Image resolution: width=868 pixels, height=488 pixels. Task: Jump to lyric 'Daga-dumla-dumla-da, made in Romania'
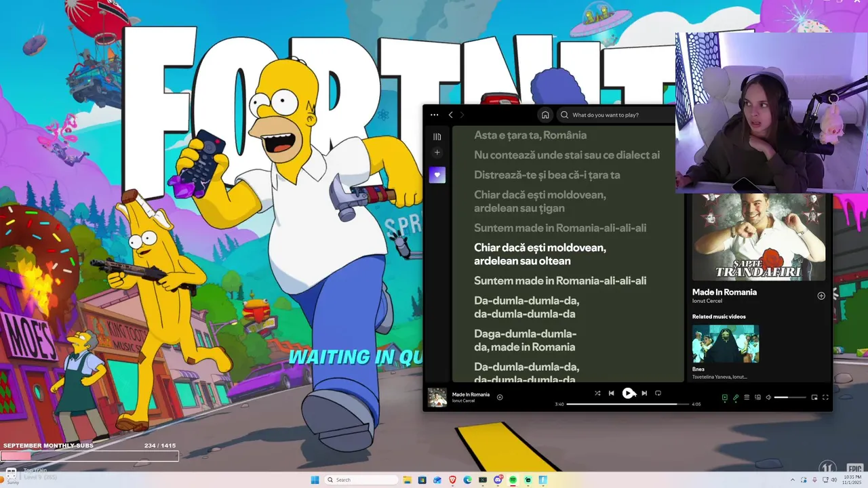(526, 340)
